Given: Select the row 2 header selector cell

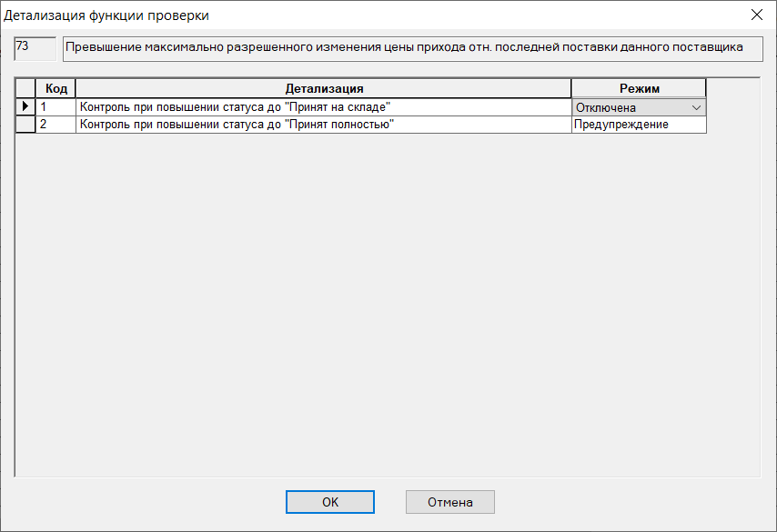Looking at the screenshot, I should [25, 125].
